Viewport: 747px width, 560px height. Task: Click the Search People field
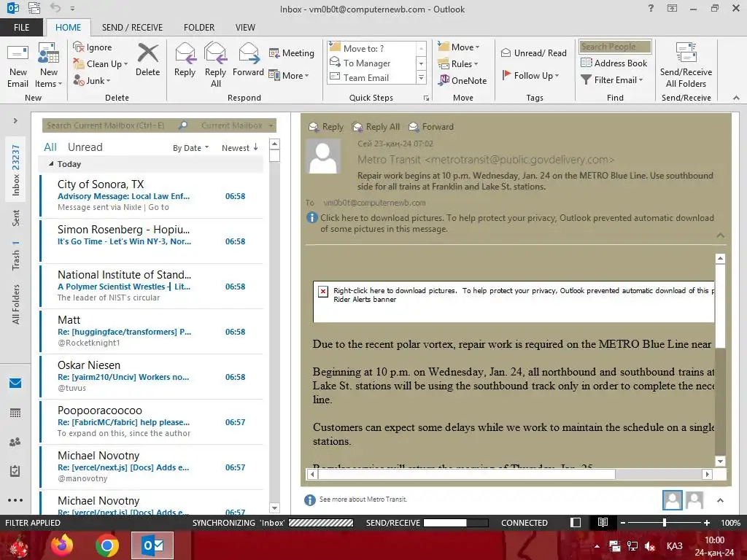[x=615, y=47]
